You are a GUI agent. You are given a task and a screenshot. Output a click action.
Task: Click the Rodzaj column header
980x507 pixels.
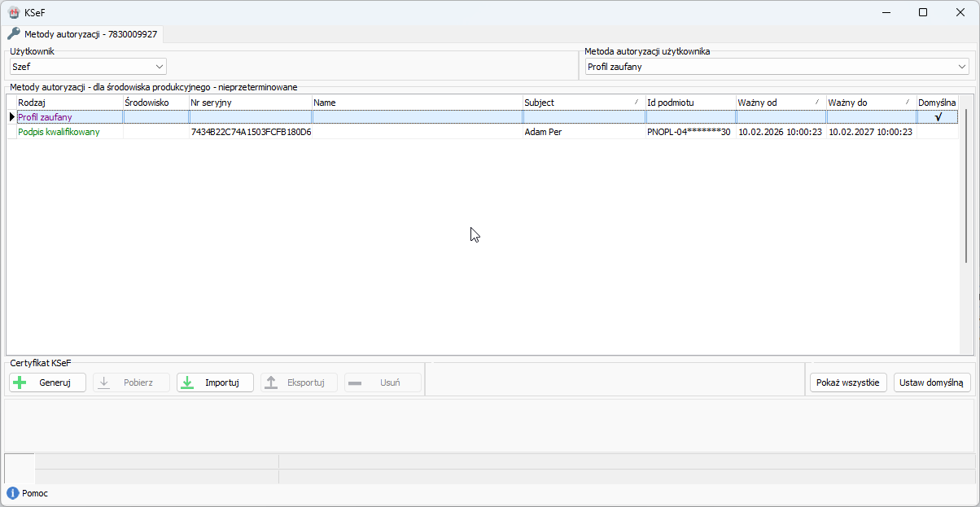coord(69,103)
